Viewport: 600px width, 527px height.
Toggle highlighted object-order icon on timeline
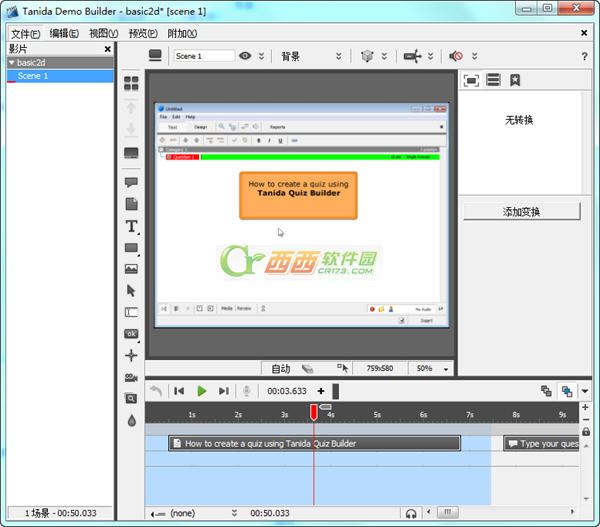point(567,391)
